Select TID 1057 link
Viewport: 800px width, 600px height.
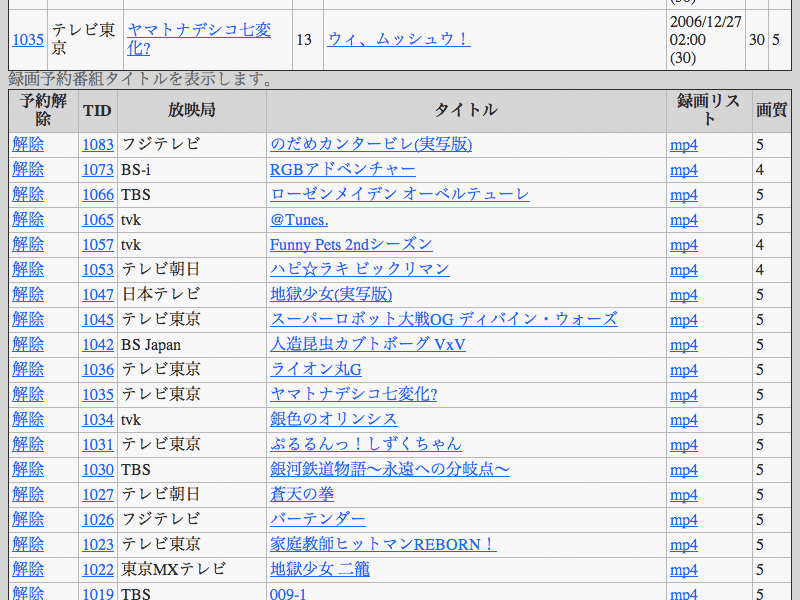click(98, 245)
